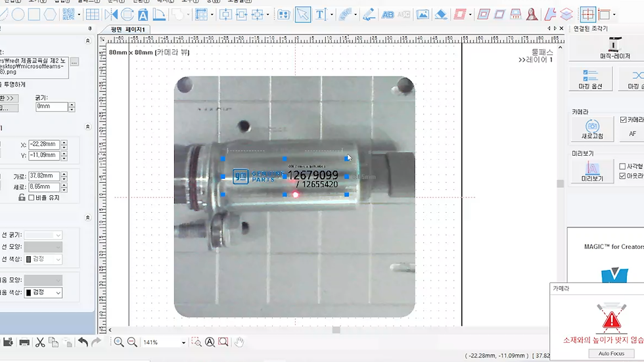Open the text tool dropdown arrow
This screenshot has width=644, height=362.
tap(331, 14)
